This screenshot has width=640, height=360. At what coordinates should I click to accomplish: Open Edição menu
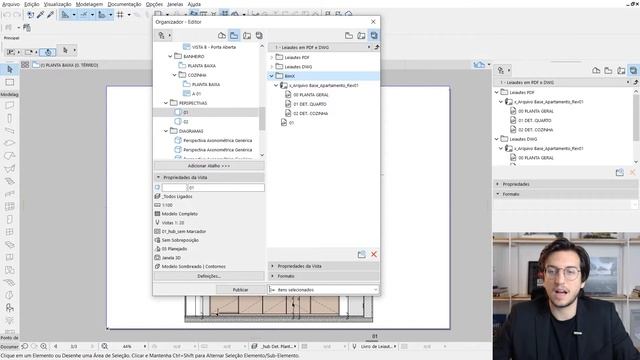(x=31, y=4)
